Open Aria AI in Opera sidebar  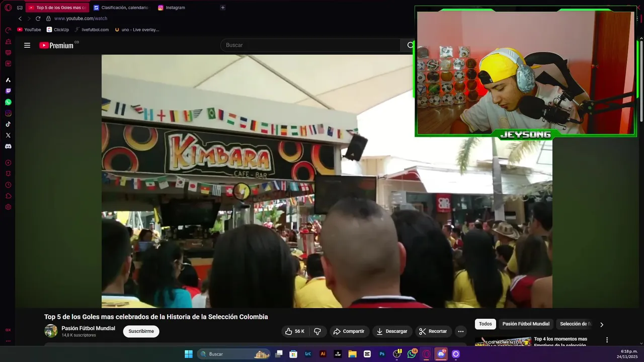pyautogui.click(x=8, y=80)
